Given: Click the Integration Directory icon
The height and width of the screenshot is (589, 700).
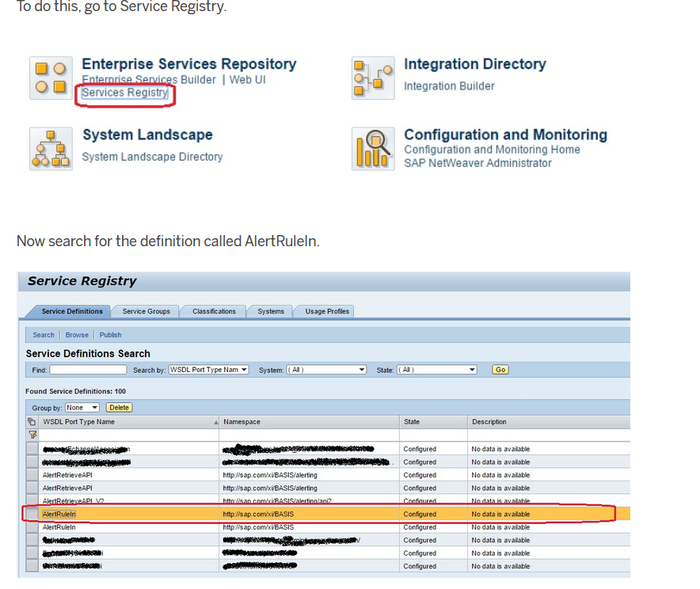Looking at the screenshot, I should click(373, 78).
